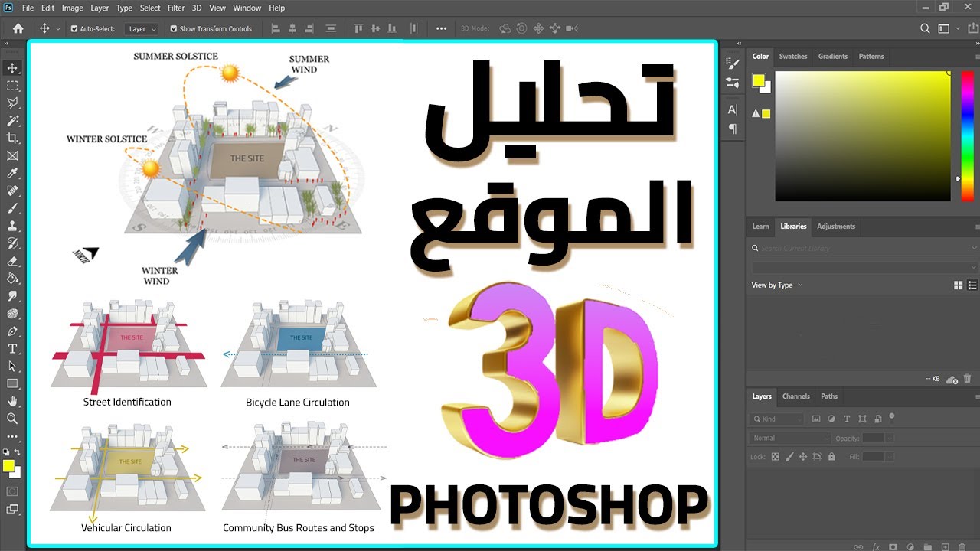980x551 pixels.
Task: Select the Sponge tool
Action: tap(12, 314)
